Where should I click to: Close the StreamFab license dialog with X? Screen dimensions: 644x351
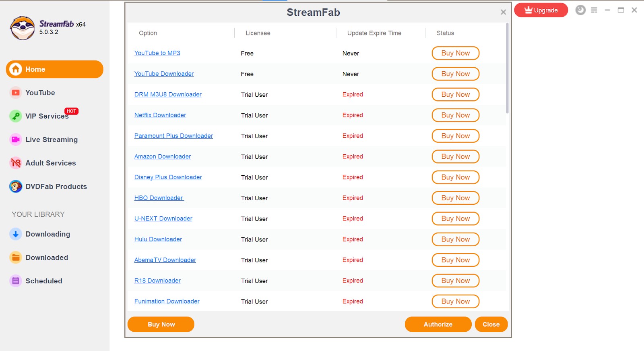[x=503, y=12]
